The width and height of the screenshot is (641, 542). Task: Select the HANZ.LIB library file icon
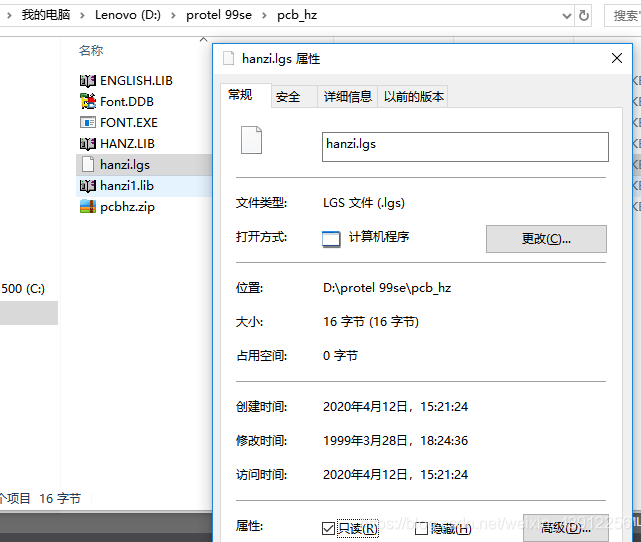(87, 143)
